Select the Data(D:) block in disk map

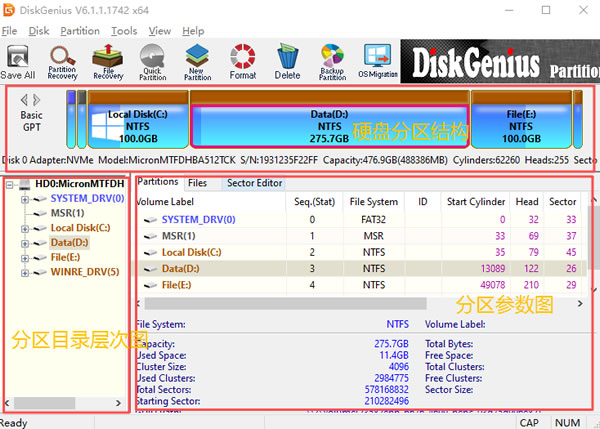(x=329, y=127)
